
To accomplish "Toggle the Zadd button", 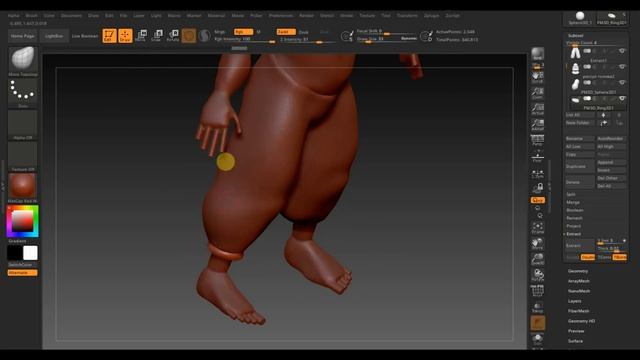I will coord(286,32).
